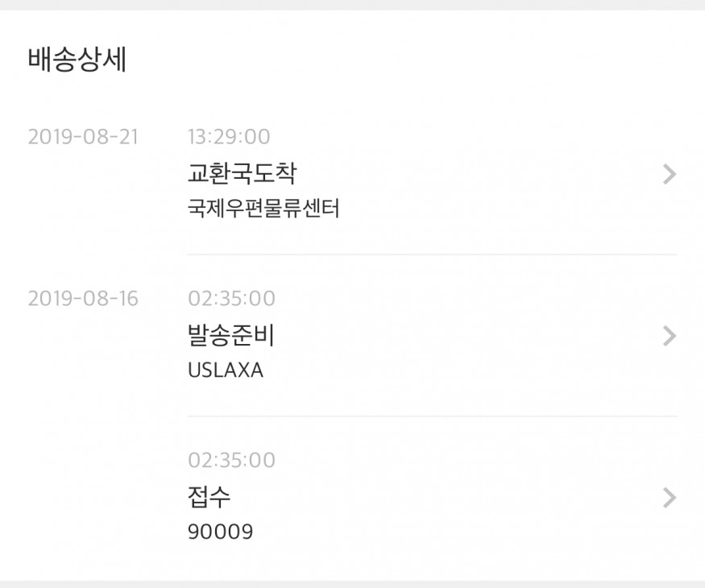Open the 발송준비 details arrow

tap(669, 336)
